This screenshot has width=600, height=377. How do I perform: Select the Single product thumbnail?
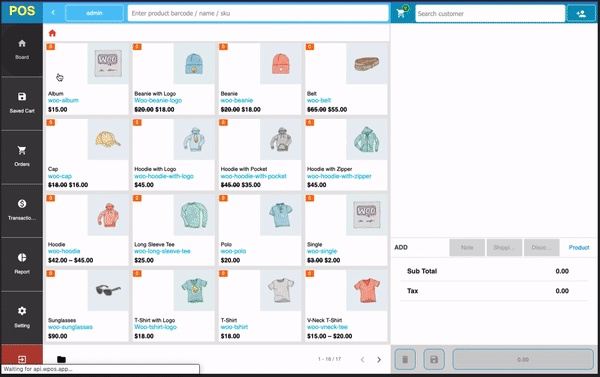(367, 215)
